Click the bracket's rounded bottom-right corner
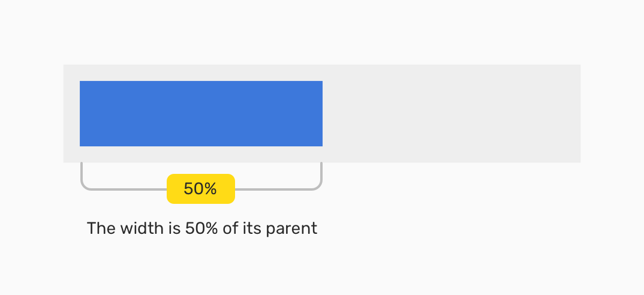Image resolution: width=644 pixels, height=295 pixels. click(x=320, y=187)
